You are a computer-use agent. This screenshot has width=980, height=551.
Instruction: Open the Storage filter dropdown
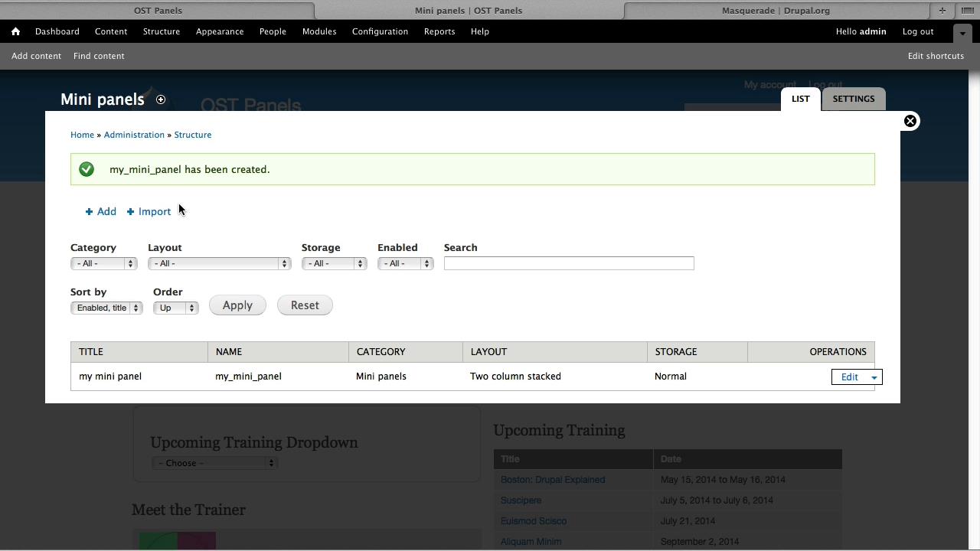coord(334,263)
